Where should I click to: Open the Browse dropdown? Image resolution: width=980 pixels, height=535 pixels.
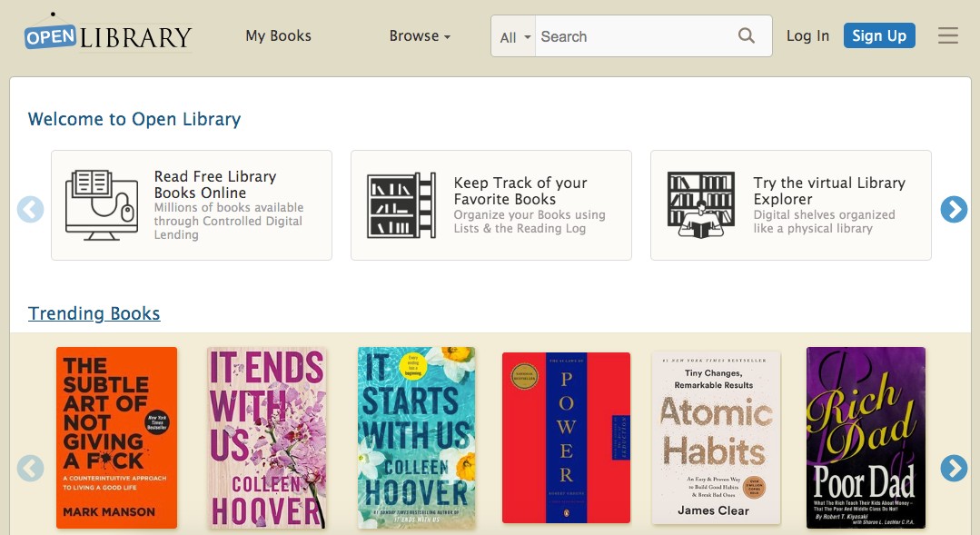[x=420, y=35]
